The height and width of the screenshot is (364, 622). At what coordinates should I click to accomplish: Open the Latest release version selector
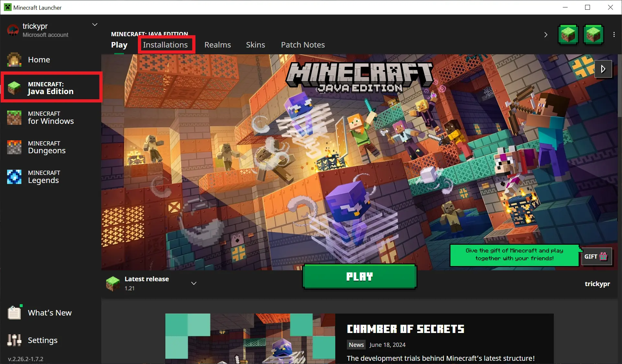tap(194, 283)
